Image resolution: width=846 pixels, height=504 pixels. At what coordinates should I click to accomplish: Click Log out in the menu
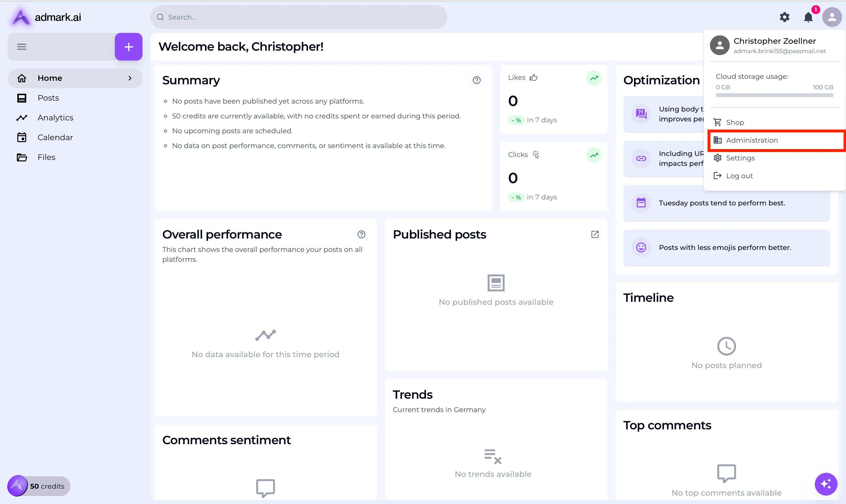(x=739, y=176)
